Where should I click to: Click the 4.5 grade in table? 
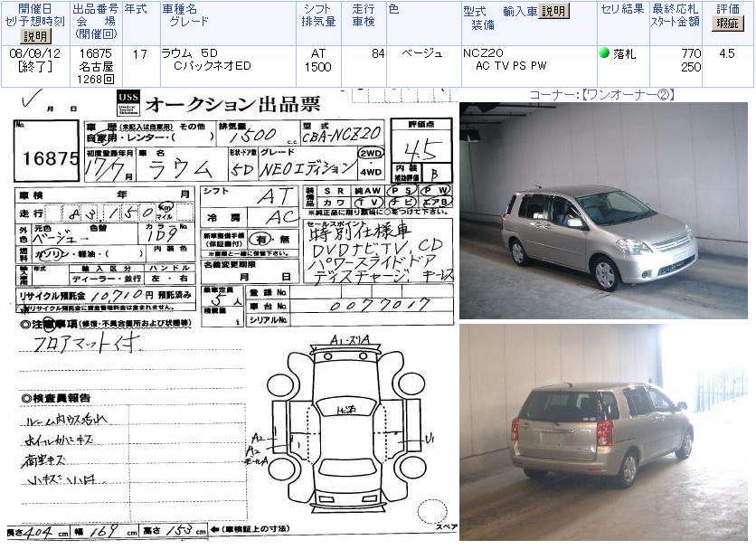(x=726, y=53)
